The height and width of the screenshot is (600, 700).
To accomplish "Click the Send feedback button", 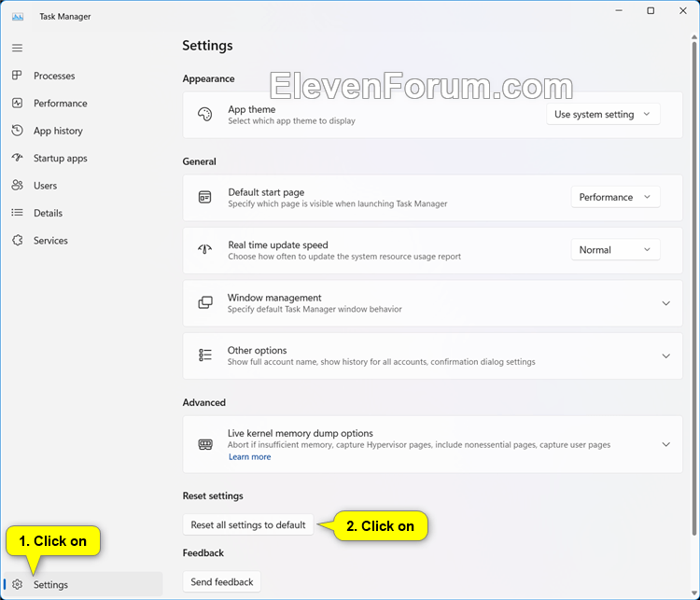I will click(221, 581).
